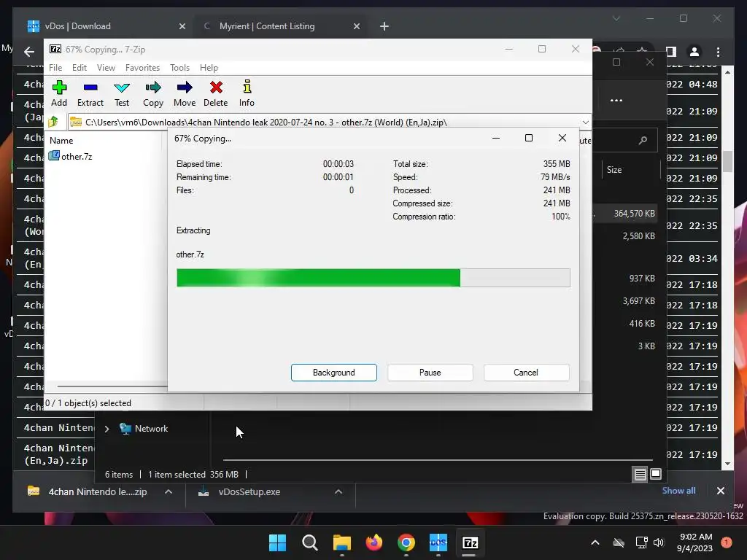The image size is (747, 560).
Task: Show hidden system tray icons
Action: coord(595,542)
